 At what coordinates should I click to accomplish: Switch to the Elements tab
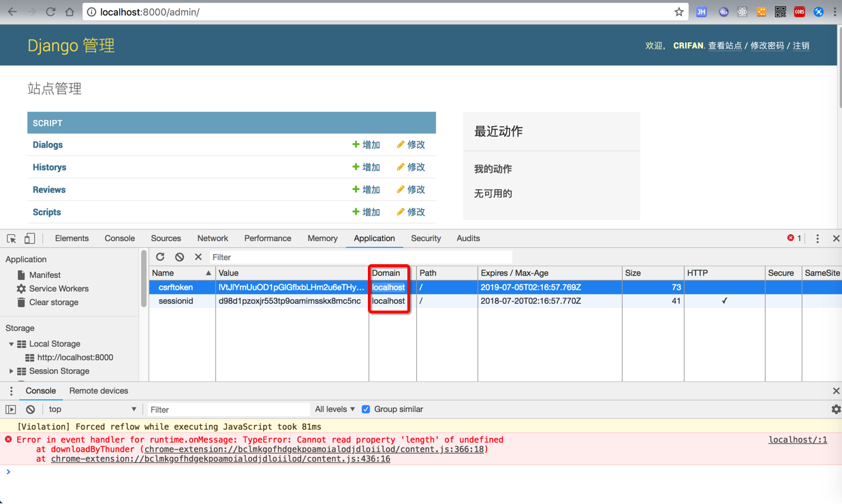tap(72, 238)
